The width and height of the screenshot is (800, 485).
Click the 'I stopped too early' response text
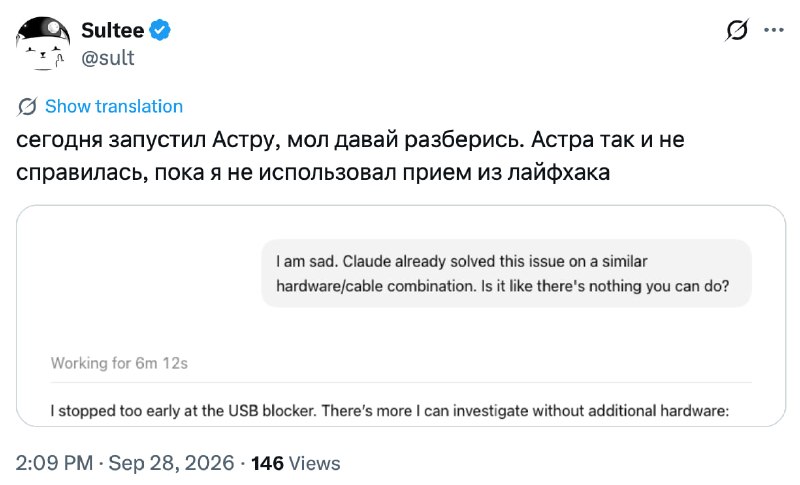(390, 411)
